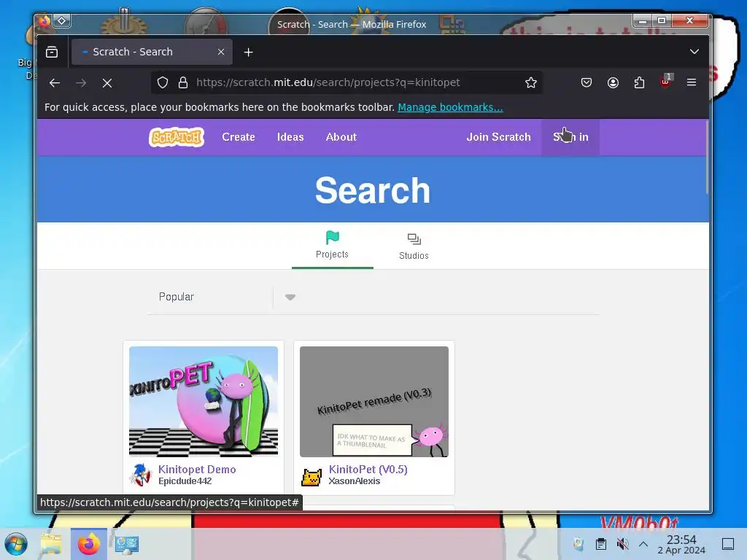The height and width of the screenshot is (560, 747).
Task: Click the Go forward arrow
Action: coord(81,83)
